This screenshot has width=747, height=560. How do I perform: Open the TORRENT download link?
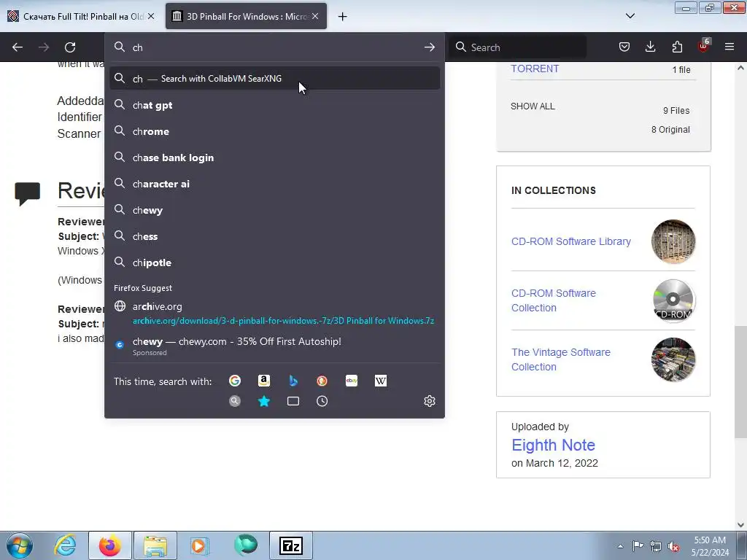(x=535, y=69)
